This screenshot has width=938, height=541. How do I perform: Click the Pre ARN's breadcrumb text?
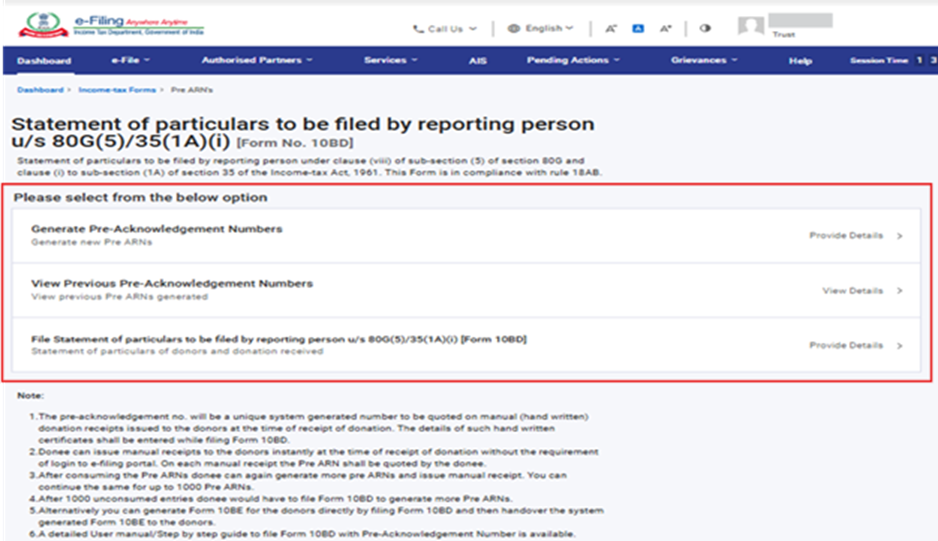coord(191,90)
